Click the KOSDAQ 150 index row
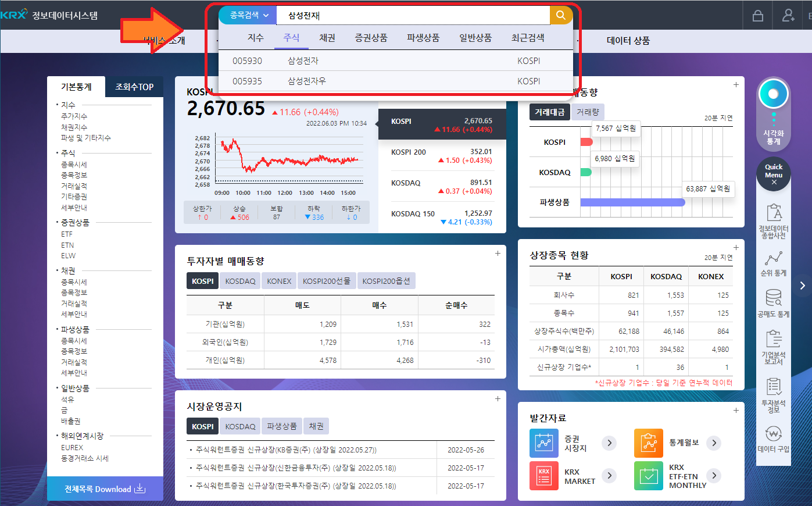The height and width of the screenshot is (506, 812). (x=442, y=218)
